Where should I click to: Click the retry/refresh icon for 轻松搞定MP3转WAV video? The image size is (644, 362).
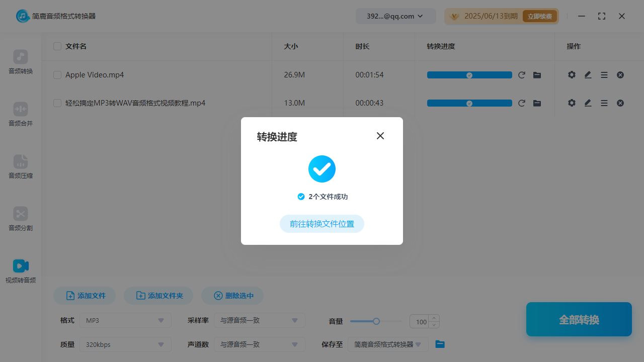coord(522,103)
